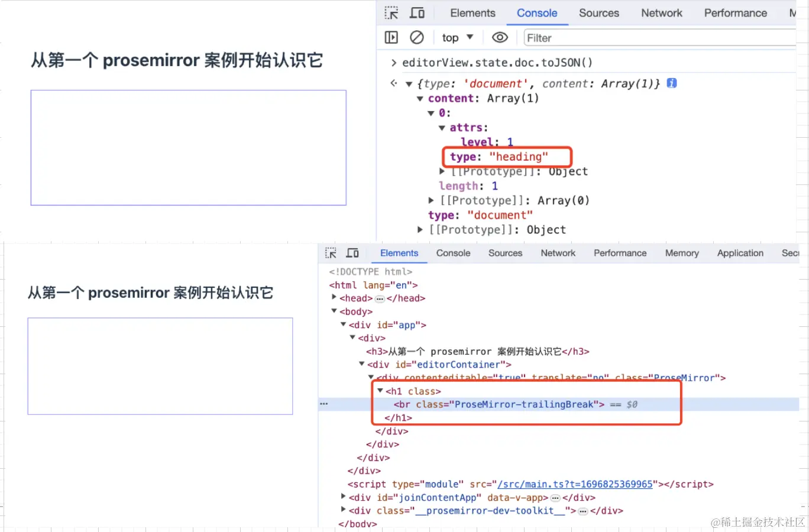Expand the <head> element in the DOM tree
This screenshot has width=809, height=532.
tap(335, 297)
